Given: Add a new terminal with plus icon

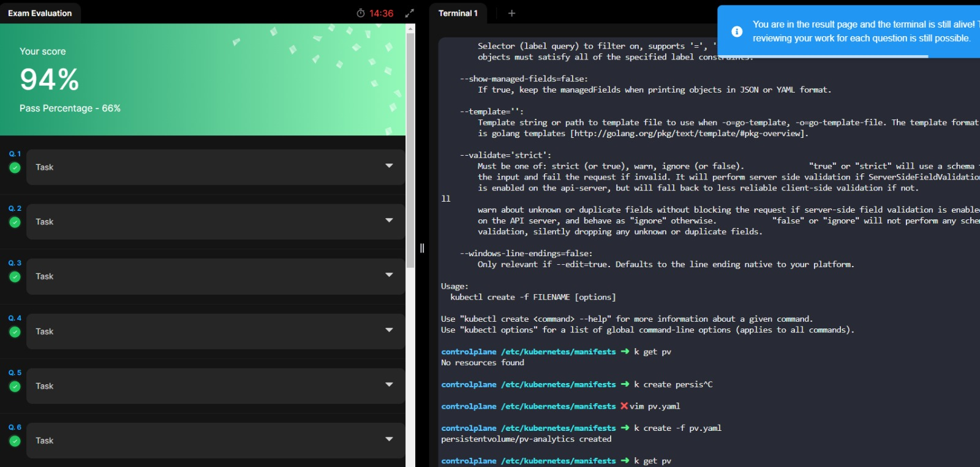Looking at the screenshot, I should 511,13.
